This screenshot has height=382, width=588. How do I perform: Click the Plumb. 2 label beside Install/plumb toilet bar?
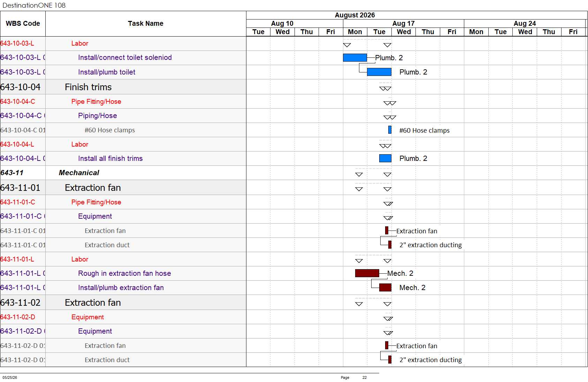[x=413, y=72]
